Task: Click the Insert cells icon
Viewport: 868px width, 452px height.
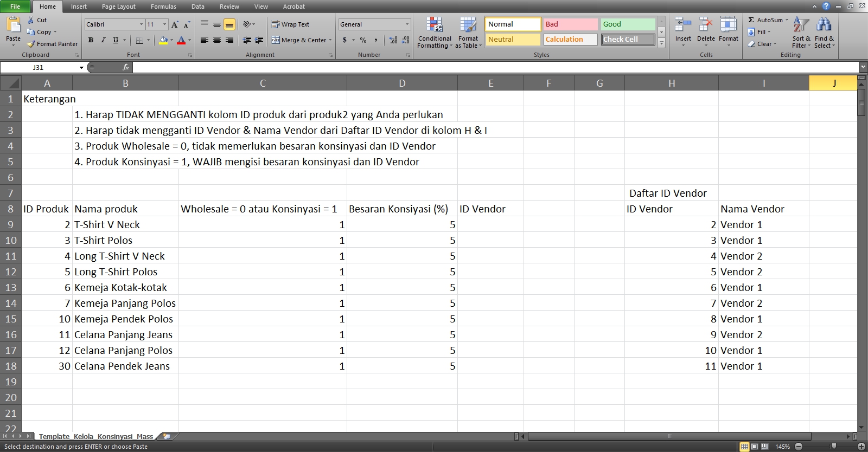Action: click(x=682, y=25)
